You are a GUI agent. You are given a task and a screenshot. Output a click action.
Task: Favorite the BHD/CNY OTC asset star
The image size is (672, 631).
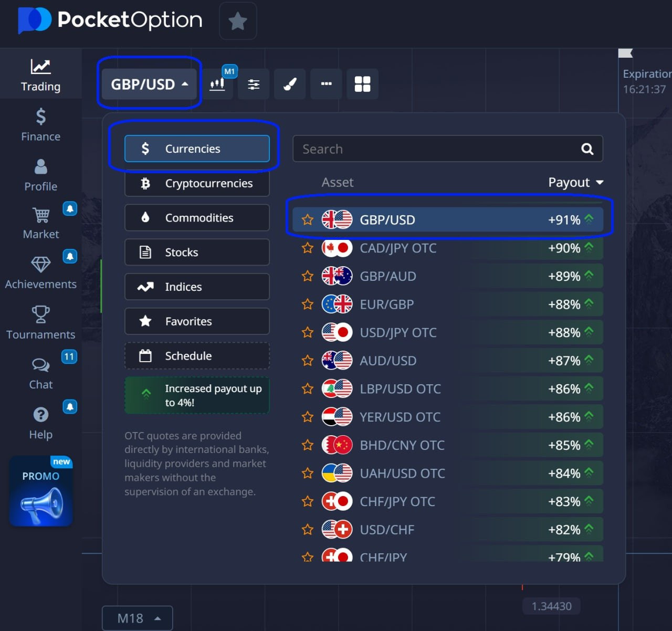[x=308, y=445]
